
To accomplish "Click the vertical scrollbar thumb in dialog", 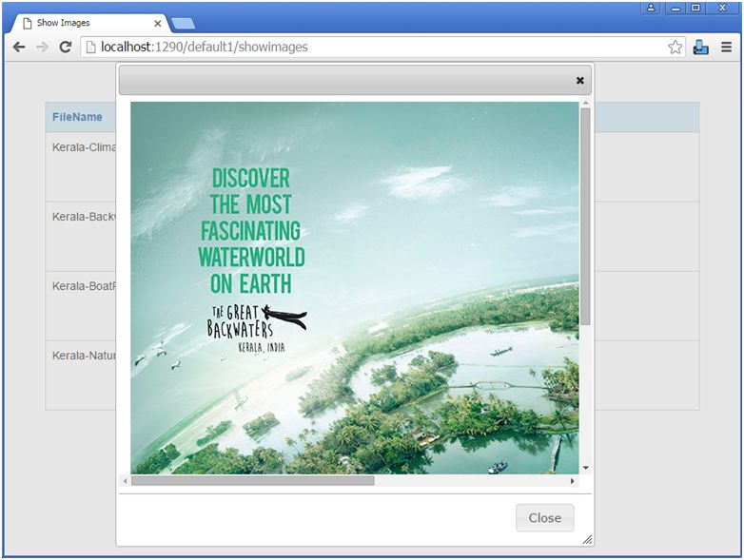I will point(585,216).
